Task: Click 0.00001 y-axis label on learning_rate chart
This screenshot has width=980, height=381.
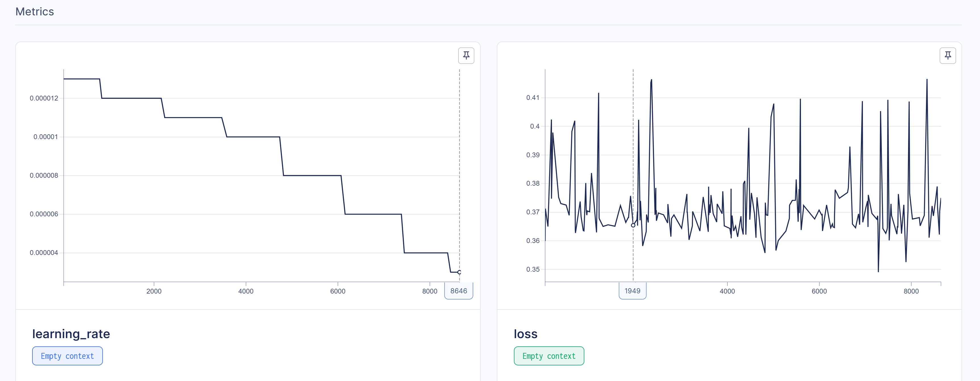Action: coord(46,137)
